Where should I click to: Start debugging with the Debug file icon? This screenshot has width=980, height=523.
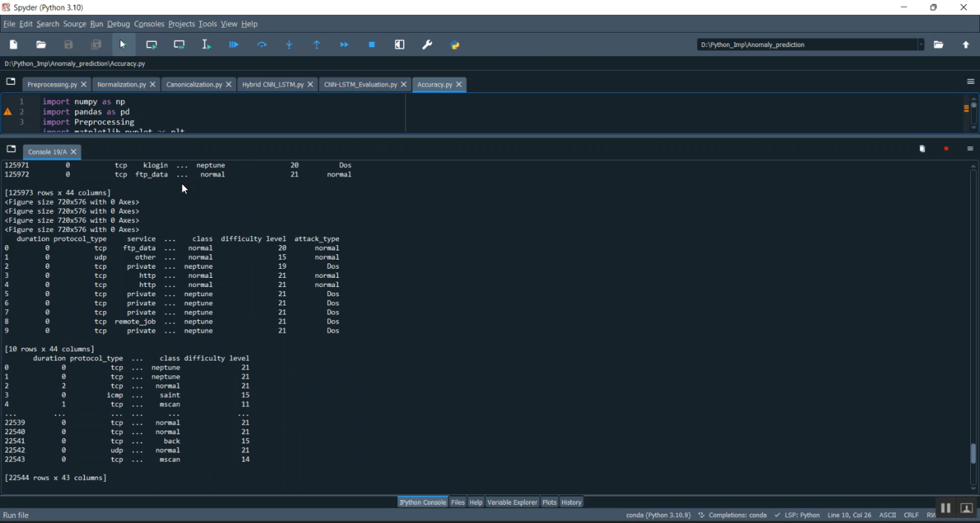pyautogui.click(x=234, y=45)
